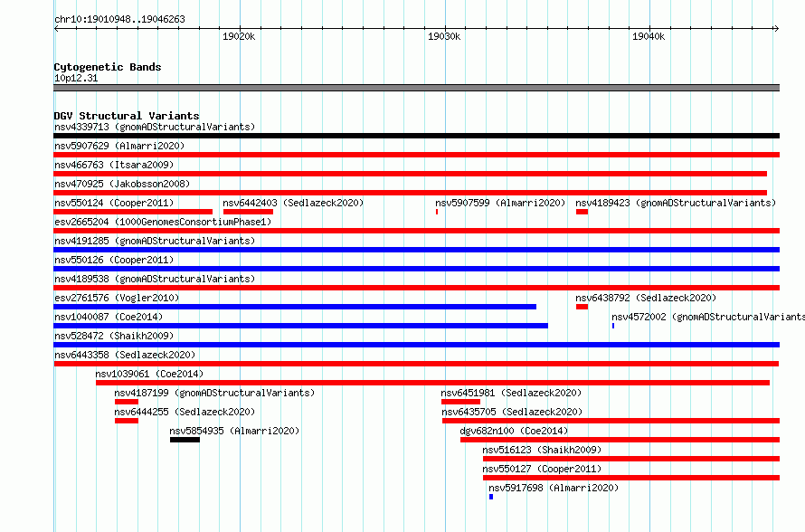The width and height of the screenshot is (805, 532).
Task: Click the chr10:19010948..19046263 region label
Action: pyautogui.click(x=119, y=20)
